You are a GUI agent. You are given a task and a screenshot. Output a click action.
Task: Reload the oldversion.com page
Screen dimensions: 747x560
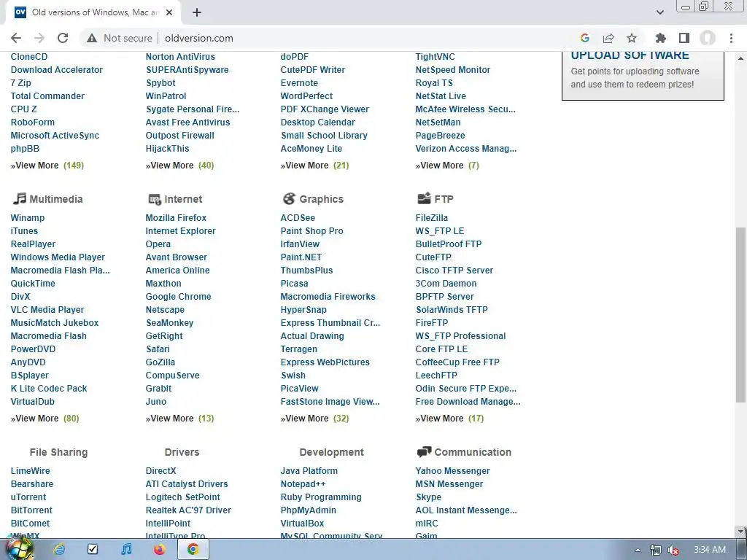[x=63, y=38]
